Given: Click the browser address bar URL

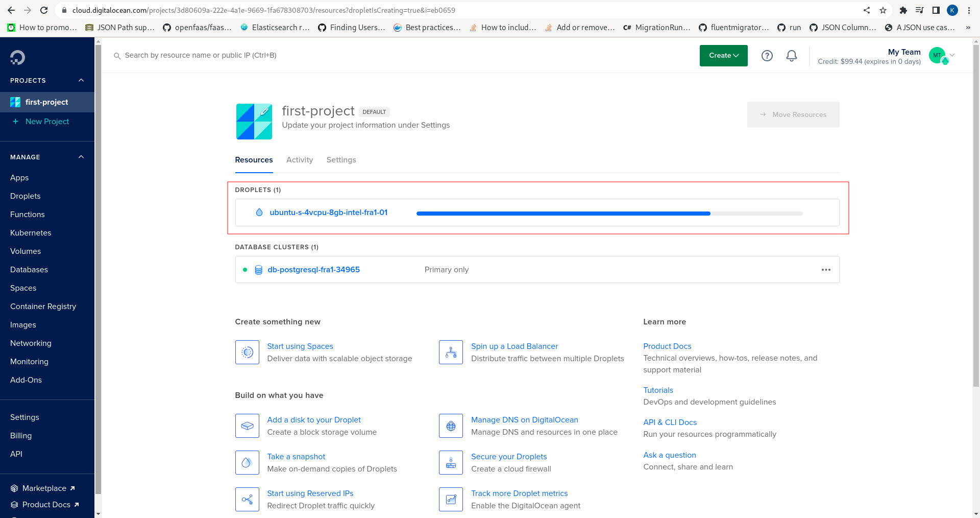Looking at the screenshot, I should click(264, 10).
